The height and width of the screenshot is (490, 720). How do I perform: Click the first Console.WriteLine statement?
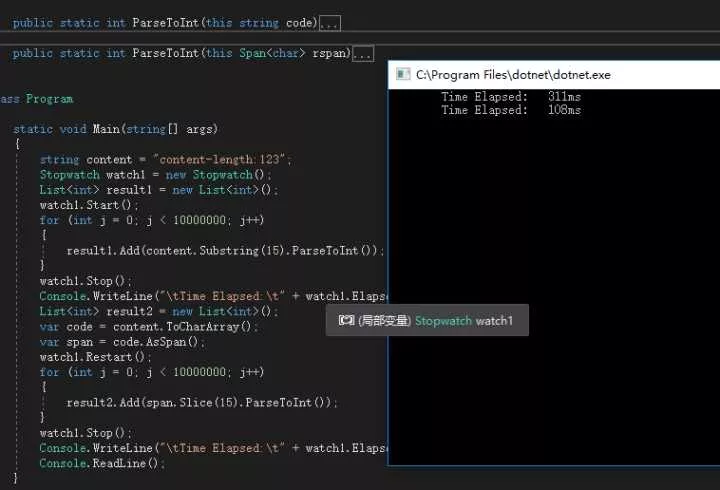[214, 296]
